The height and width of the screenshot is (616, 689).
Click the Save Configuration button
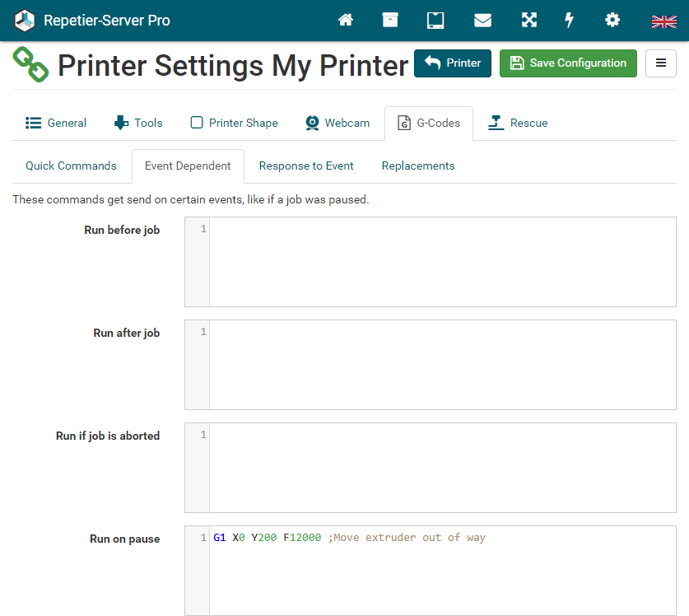[568, 63]
